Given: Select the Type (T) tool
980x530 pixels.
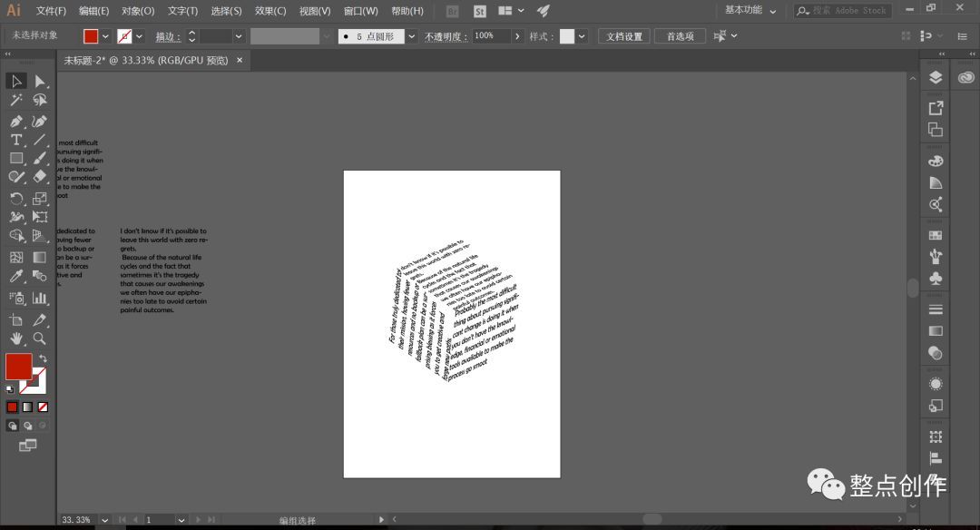Looking at the screenshot, I should (x=16, y=140).
